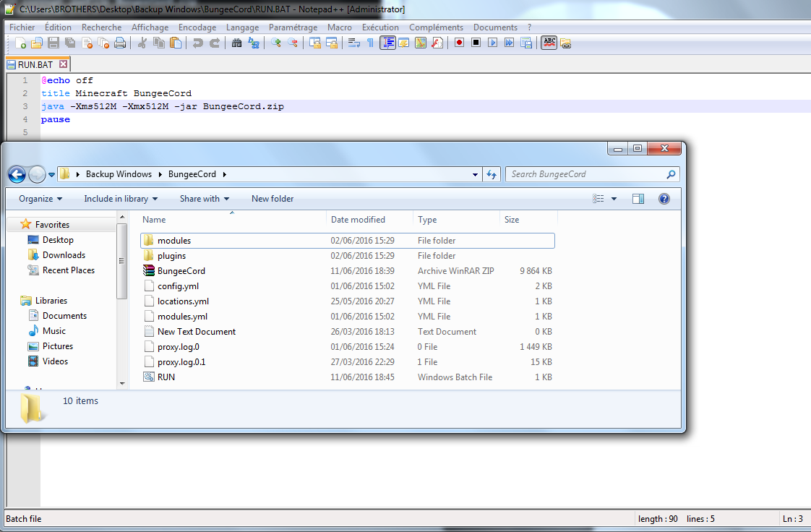Open Function List icon in toolbar

(437, 43)
